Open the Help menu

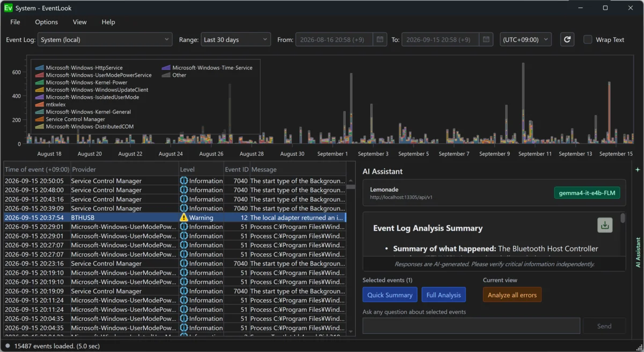[108, 22]
